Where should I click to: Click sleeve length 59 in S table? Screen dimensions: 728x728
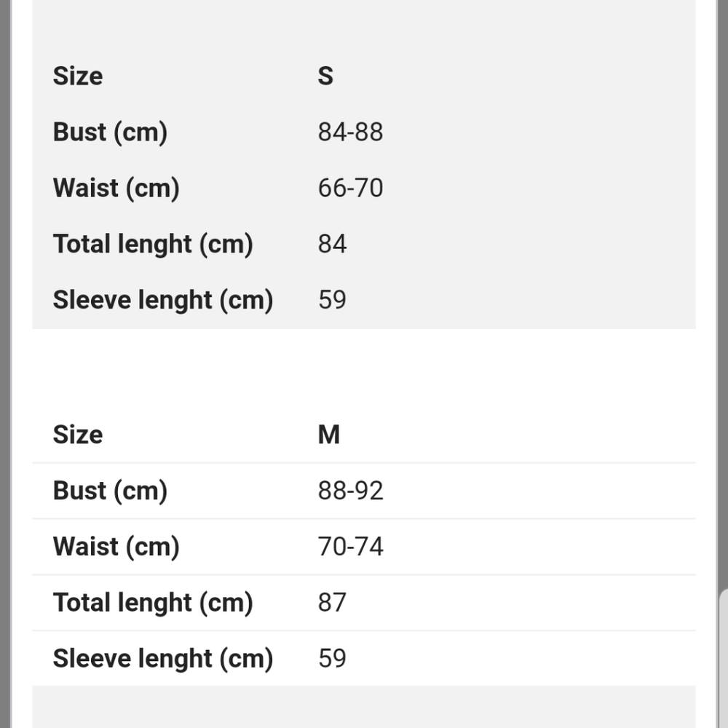332,300
